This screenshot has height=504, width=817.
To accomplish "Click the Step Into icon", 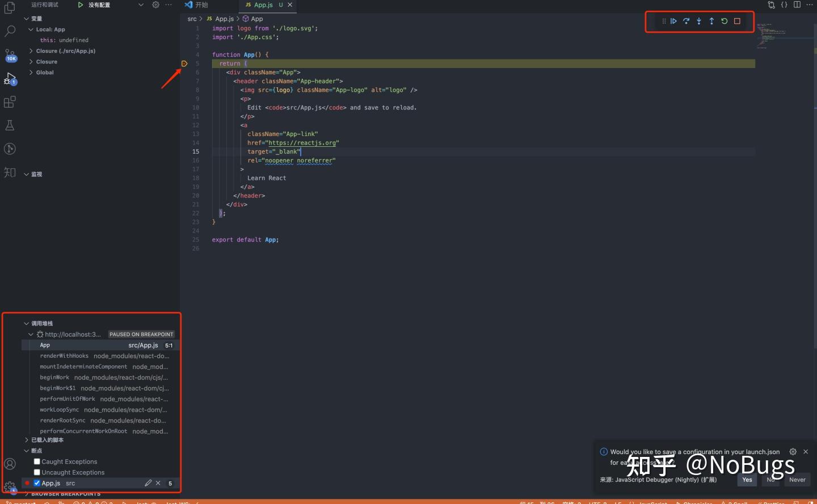I will coord(699,21).
